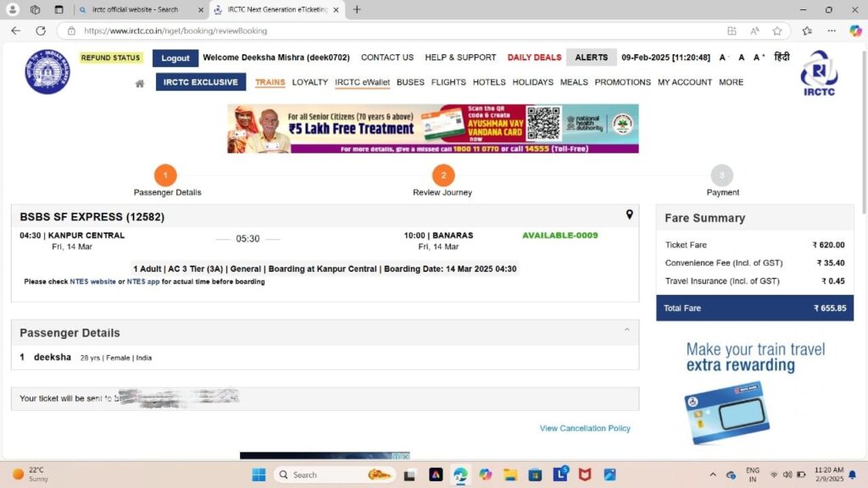Image resolution: width=868 pixels, height=488 pixels.
Task: Open Microsoft Store from taskbar
Action: pos(535,474)
